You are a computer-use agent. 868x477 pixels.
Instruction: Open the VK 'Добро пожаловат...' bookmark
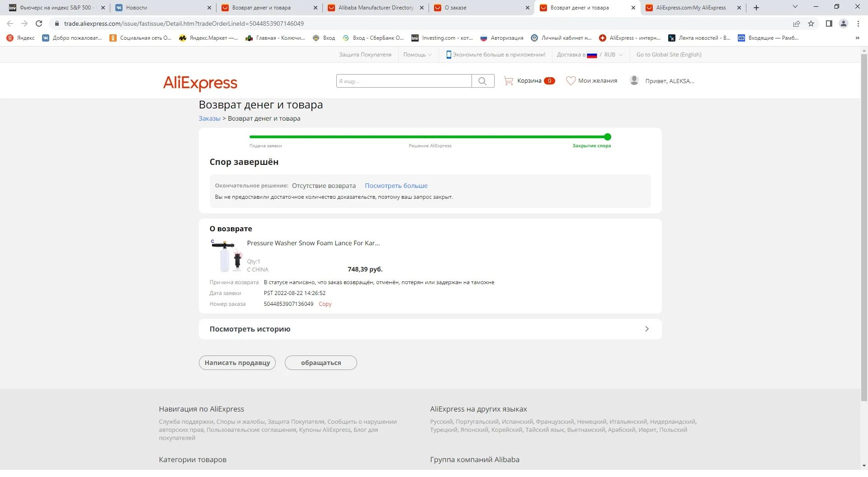(x=72, y=38)
